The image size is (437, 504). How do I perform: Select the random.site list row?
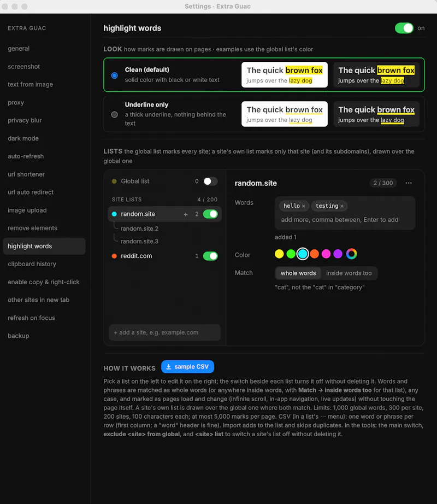165,214
